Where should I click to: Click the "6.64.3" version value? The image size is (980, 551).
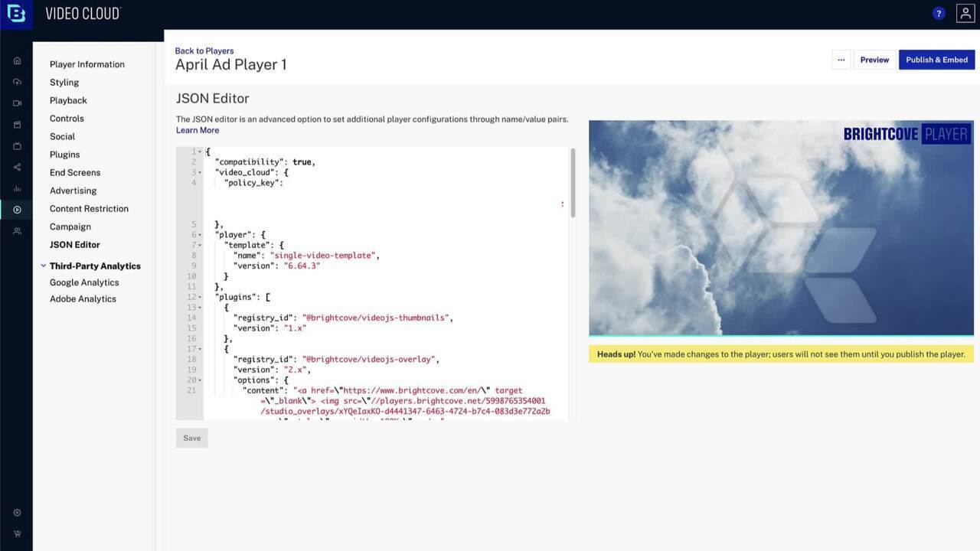point(301,266)
